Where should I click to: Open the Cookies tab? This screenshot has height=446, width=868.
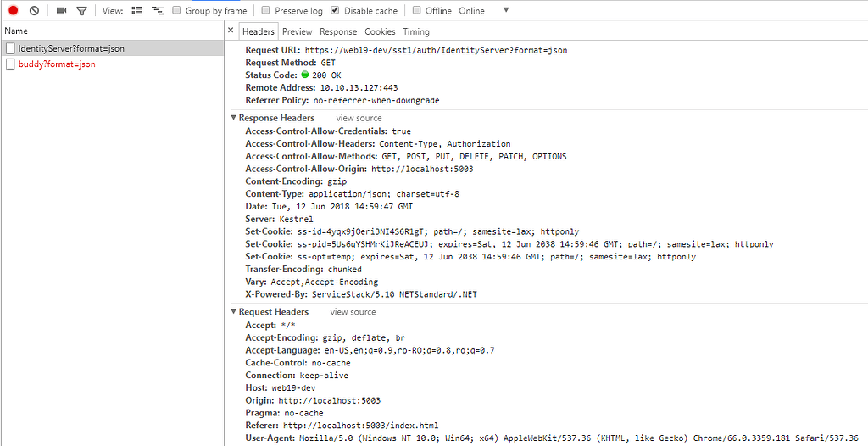[380, 31]
